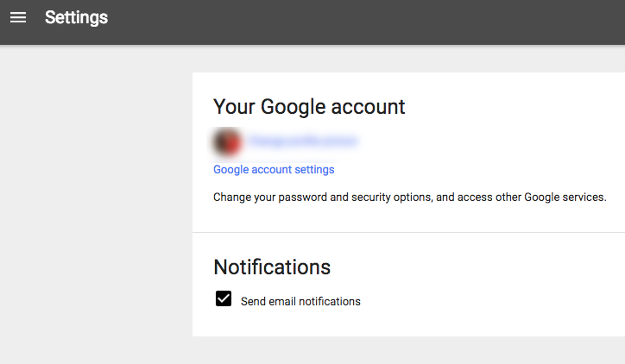Click the Your Google account heading

[x=309, y=107]
